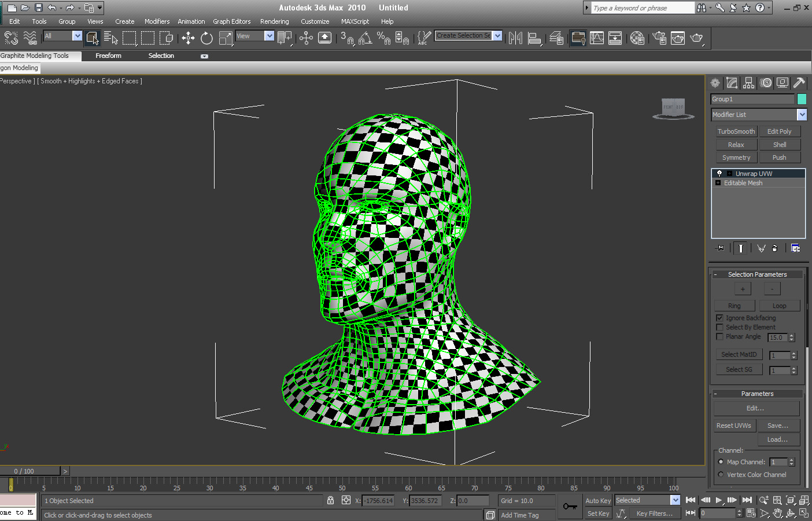Switch to the Utilities panel hammer icon

pyautogui.click(x=799, y=83)
